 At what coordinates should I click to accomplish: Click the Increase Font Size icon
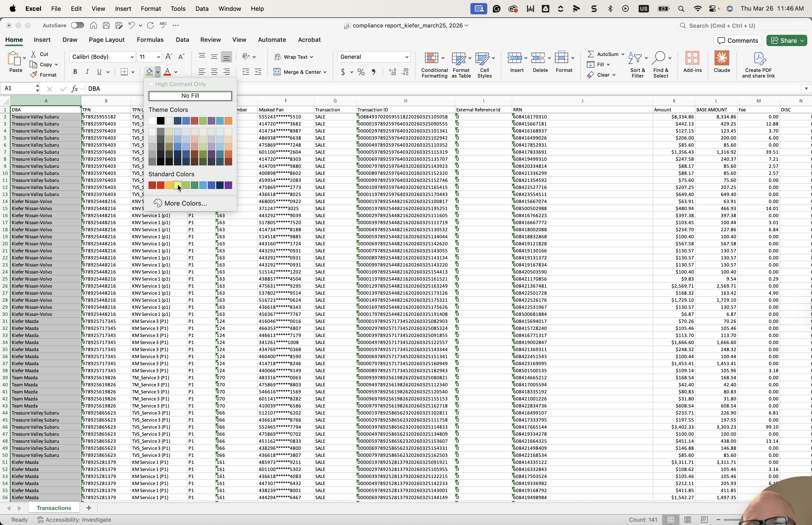pos(169,57)
